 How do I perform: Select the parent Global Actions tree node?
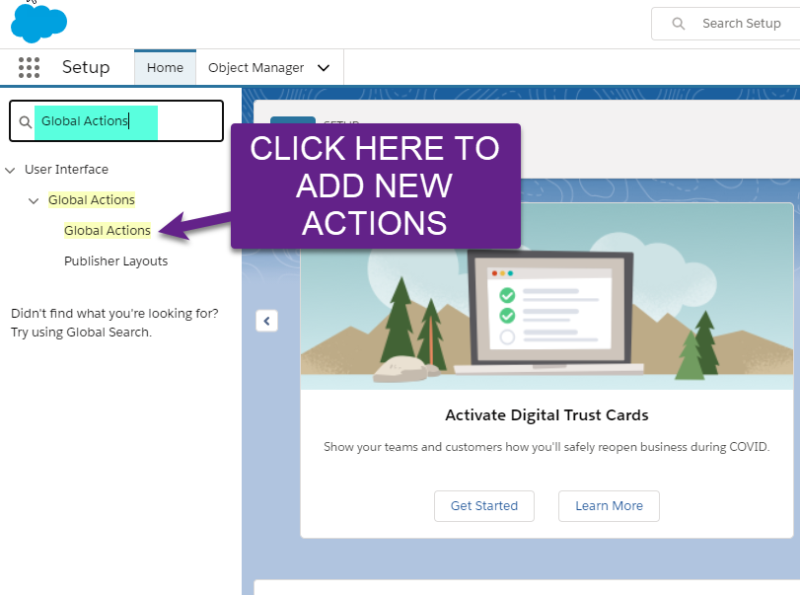click(91, 200)
